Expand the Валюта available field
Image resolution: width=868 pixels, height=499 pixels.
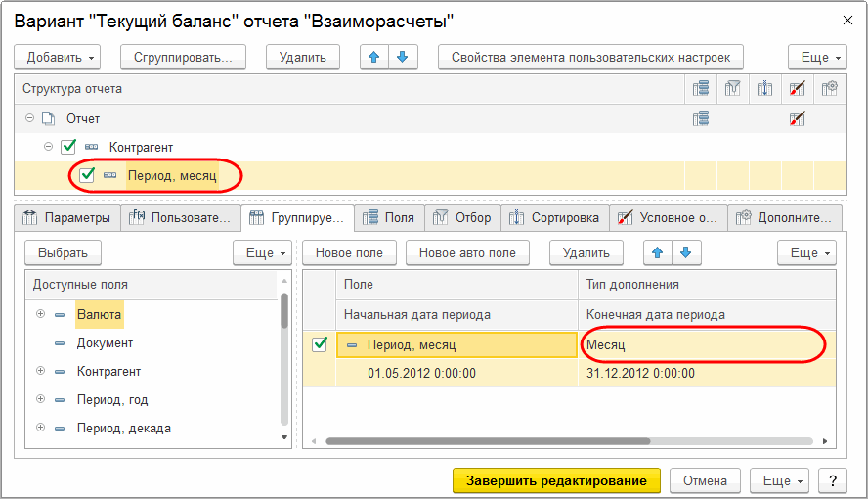pos(40,314)
